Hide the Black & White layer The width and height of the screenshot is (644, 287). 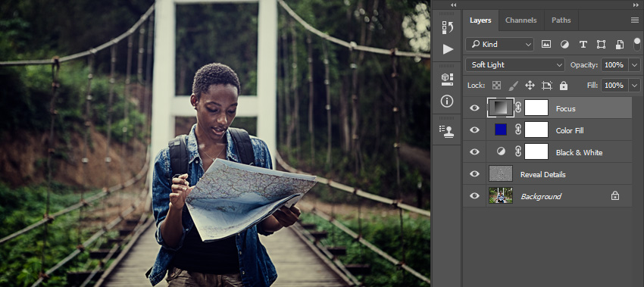474,152
